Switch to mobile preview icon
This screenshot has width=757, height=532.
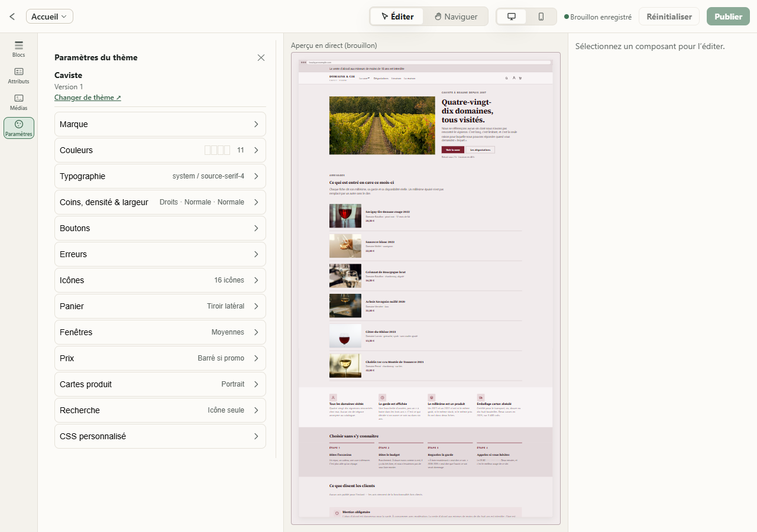[x=541, y=17]
